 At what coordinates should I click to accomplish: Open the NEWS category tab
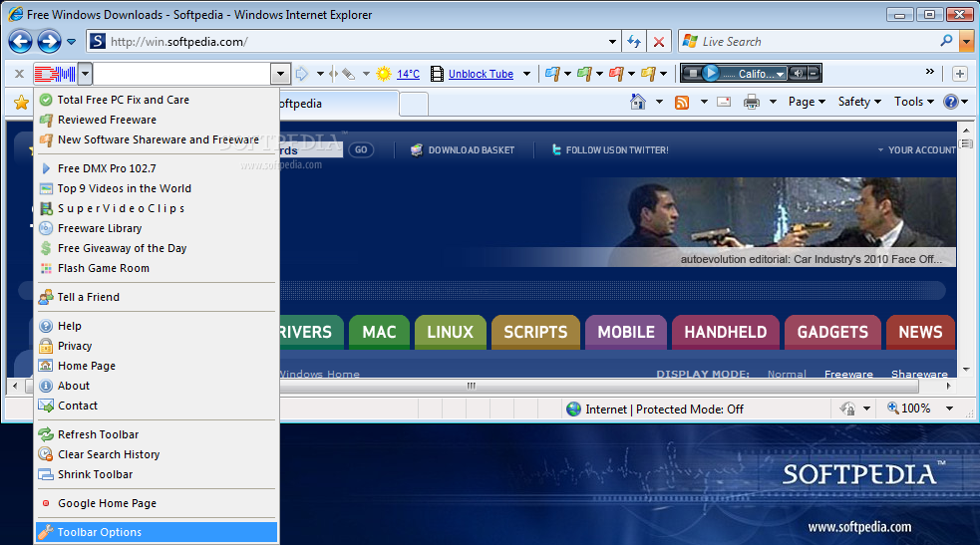[x=920, y=332]
